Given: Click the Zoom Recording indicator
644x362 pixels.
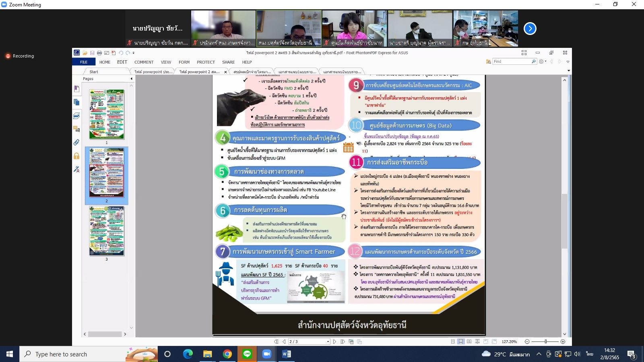Looking at the screenshot, I should [x=19, y=56].
